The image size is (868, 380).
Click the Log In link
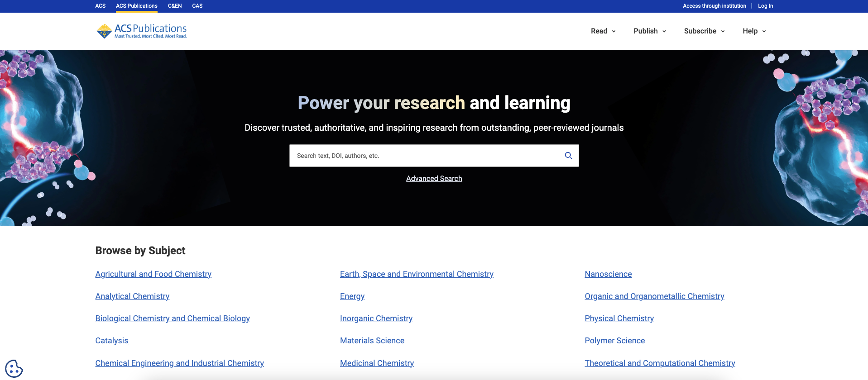(765, 6)
